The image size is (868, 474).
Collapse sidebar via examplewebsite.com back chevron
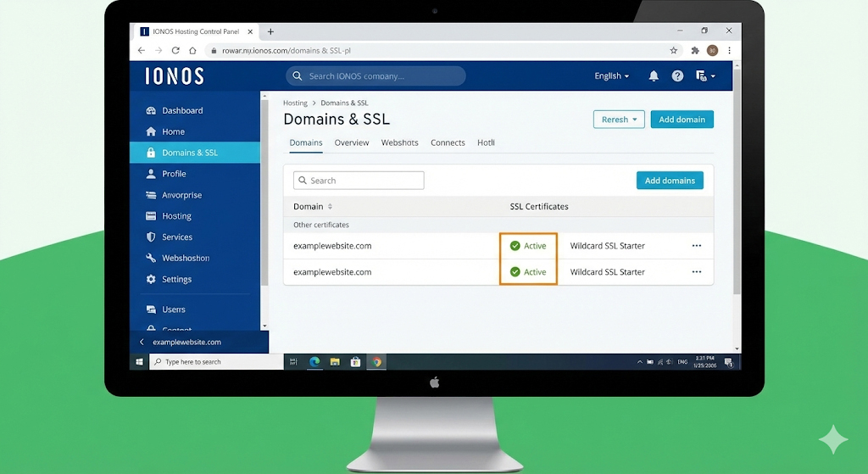pyautogui.click(x=142, y=343)
